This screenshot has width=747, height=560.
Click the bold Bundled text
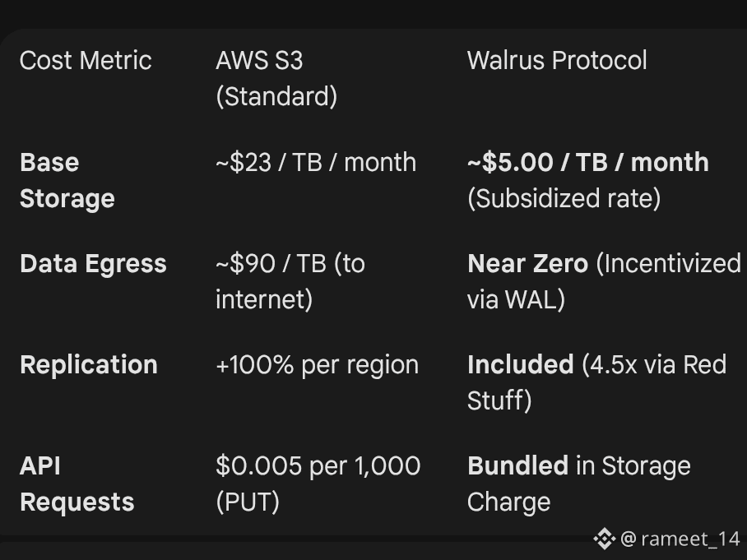click(517, 466)
